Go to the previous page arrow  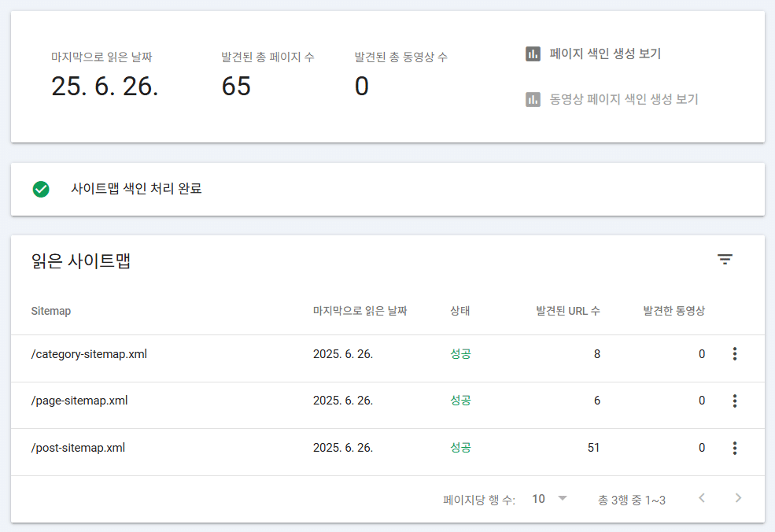[x=701, y=498]
